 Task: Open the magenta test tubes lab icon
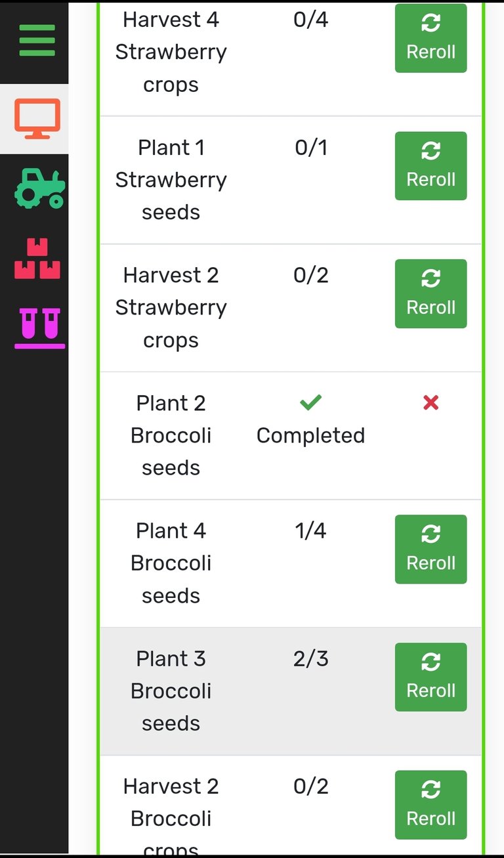(x=40, y=328)
